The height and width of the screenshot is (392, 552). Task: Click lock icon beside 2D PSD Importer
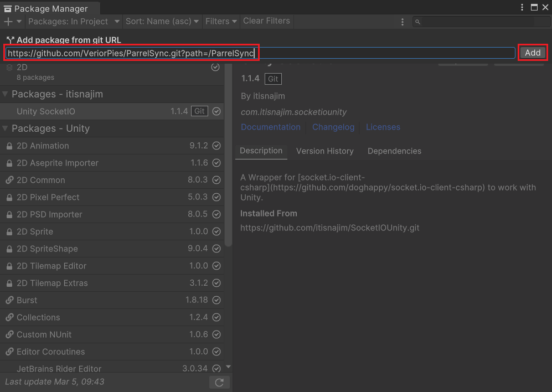pyautogui.click(x=9, y=214)
